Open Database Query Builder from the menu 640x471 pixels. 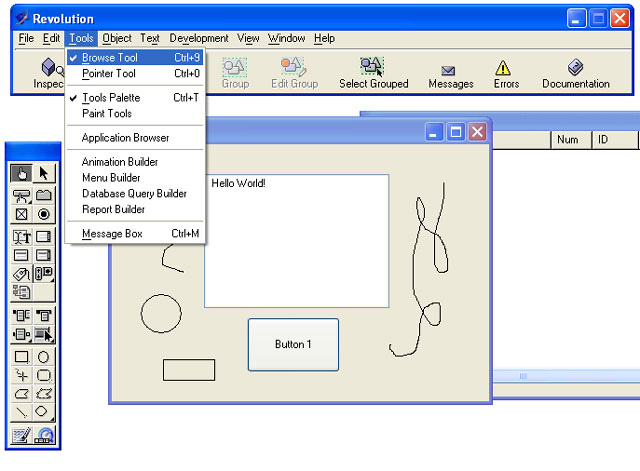(x=135, y=193)
